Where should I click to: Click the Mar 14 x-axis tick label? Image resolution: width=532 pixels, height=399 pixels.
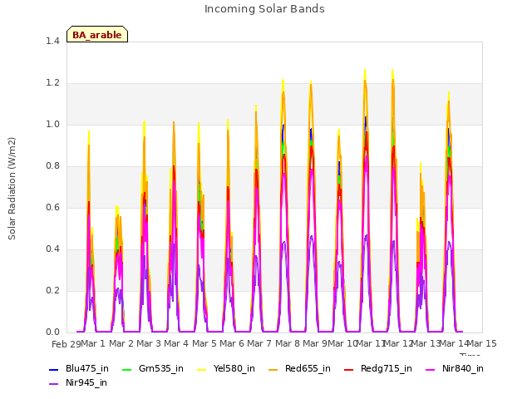click(x=454, y=343)
